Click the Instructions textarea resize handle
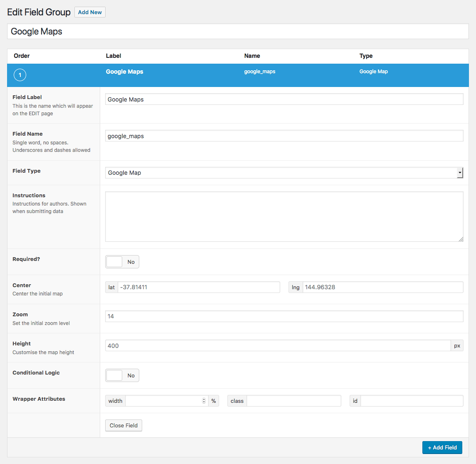The height and width of the screenshot is (464, 476). [x=461, y=239]
